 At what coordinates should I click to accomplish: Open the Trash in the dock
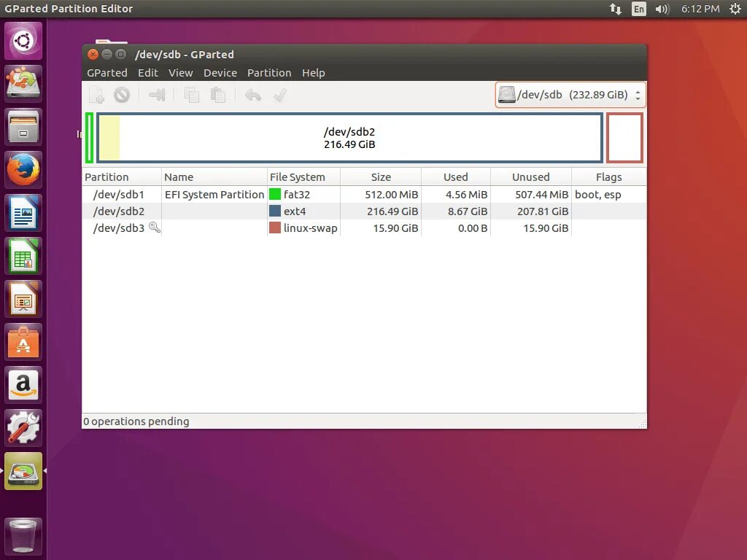pyautogui.click(x=23, y=536)
